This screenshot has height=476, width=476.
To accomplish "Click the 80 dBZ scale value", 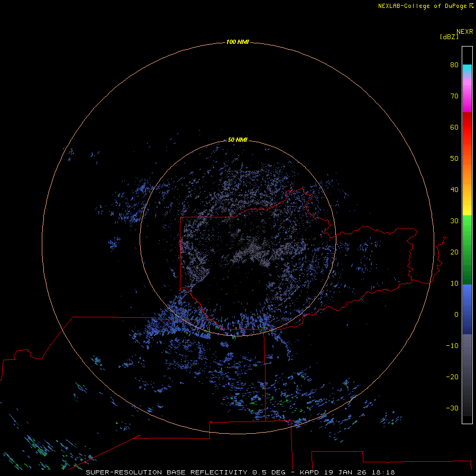I will click(x=454, y=65).
